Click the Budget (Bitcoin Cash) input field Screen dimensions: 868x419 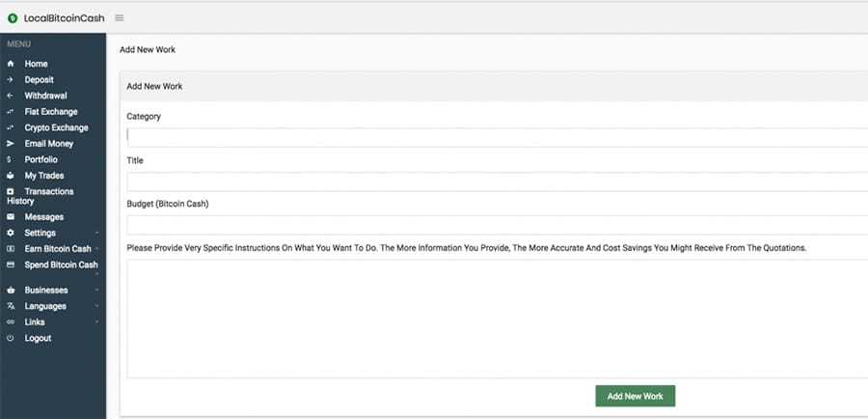(x=497, y=225)
